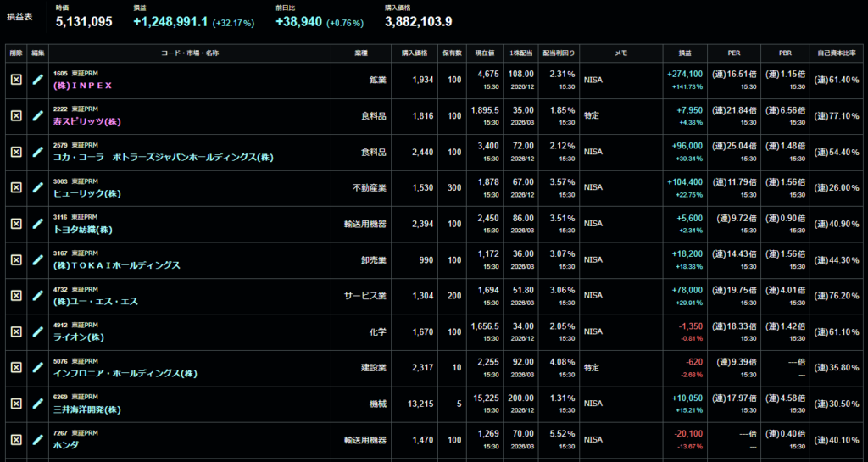Remove the トヨタ紡織 row using X icon
The height and width of the screenshot is (462, 868).
point(16,223)
